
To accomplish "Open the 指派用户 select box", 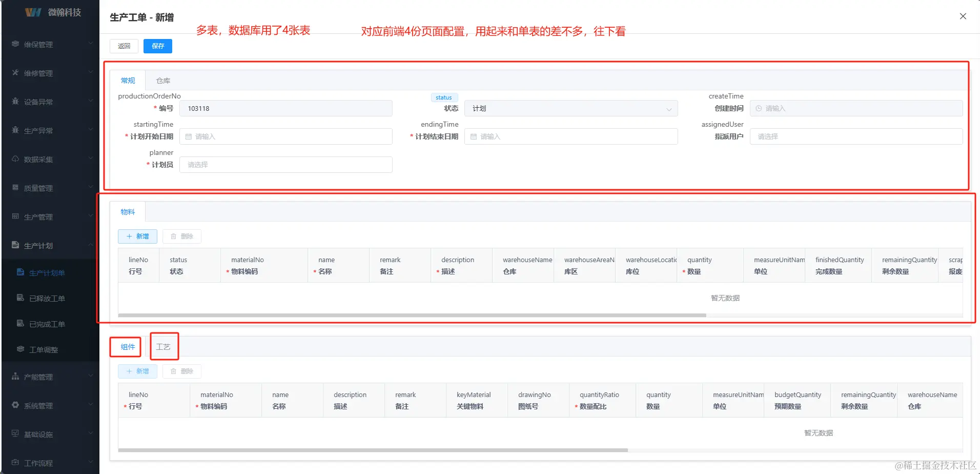I will (x=856, y=136).
